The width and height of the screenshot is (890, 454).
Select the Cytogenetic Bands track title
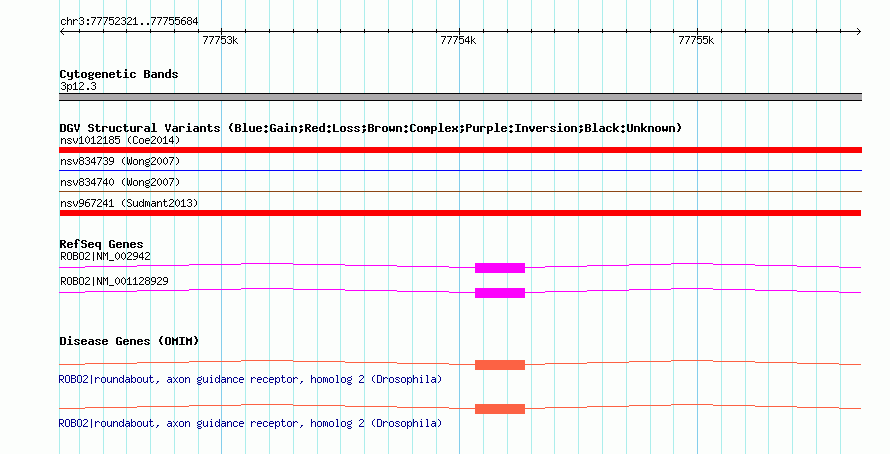pyautogui.click(x=119, y=74)
